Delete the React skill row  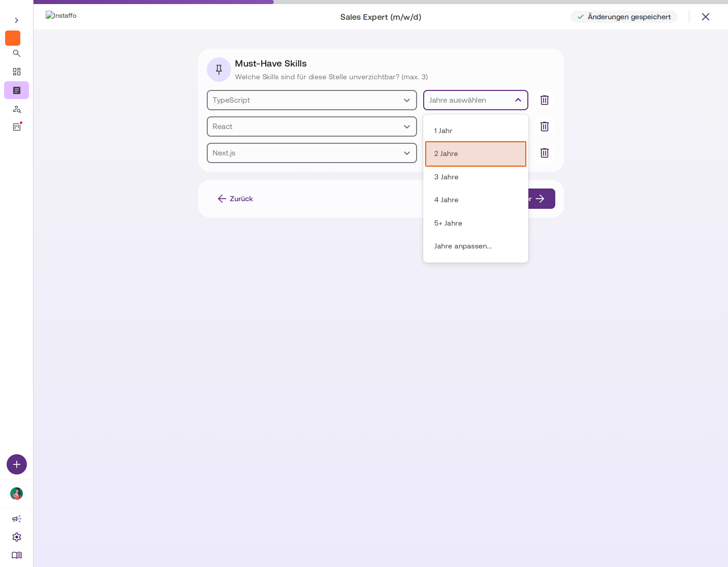[x=545, y=127]
